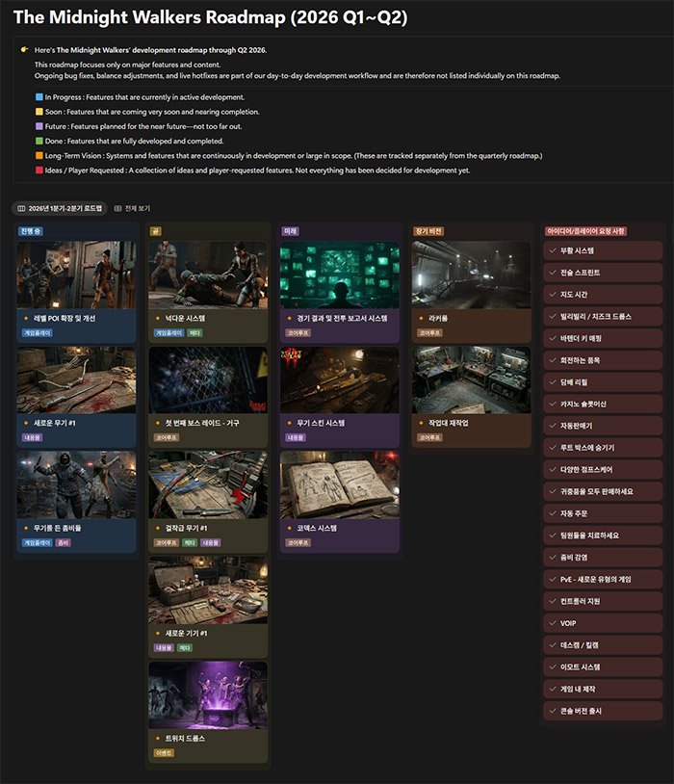This screenshot has width=674, height=784.
Task: Click the diamond icon on 넉다운 시스템 card
Action: pyautogui.click(x=158, y=318)
